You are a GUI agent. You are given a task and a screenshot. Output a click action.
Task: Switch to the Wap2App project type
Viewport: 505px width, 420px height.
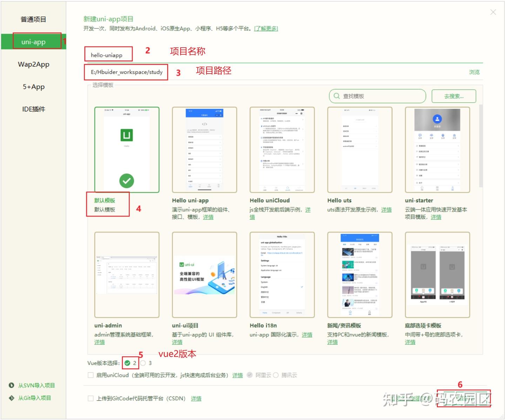click(x=33, y=64)
